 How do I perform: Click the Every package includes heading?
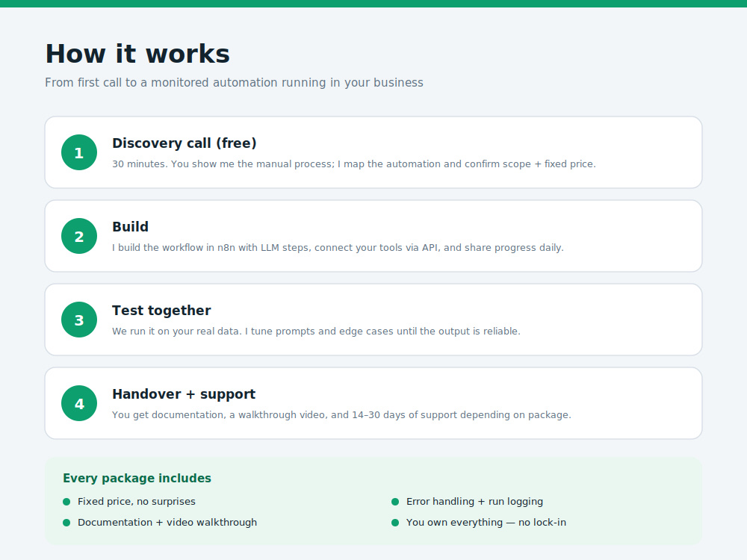137,478
